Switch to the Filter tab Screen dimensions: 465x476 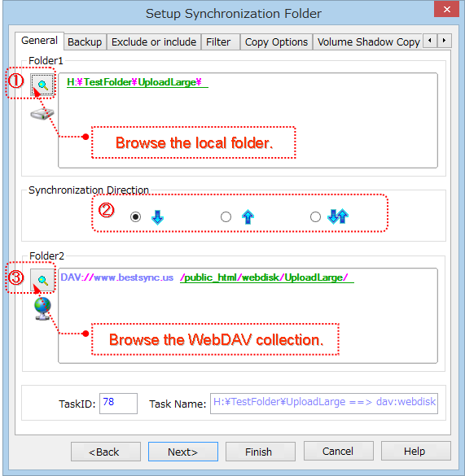[x=221, y=41]
